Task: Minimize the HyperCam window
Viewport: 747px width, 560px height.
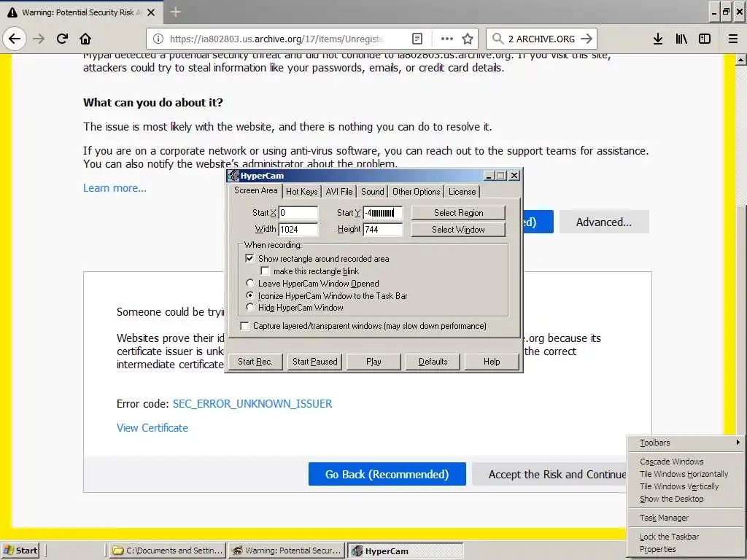Action: tap(489, 176)
